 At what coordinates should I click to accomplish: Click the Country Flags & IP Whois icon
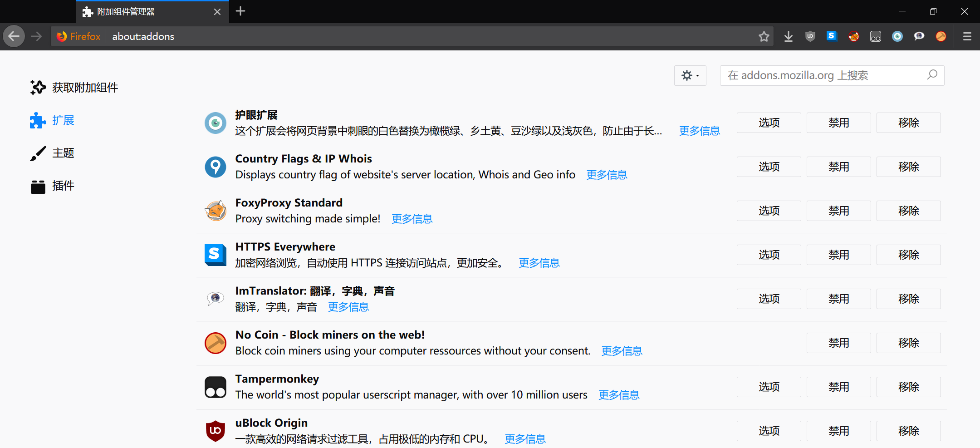[216, 167]
